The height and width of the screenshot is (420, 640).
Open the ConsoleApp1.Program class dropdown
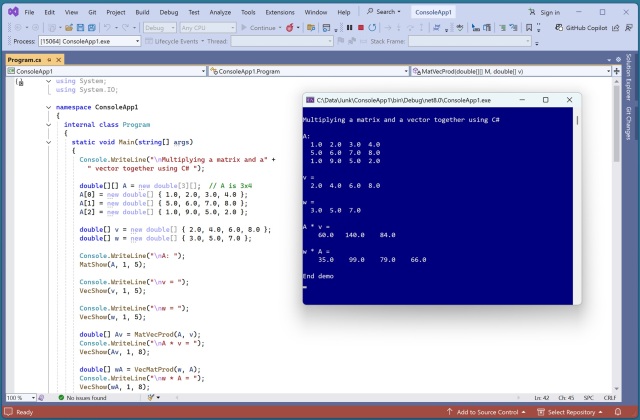click(309, 71)
